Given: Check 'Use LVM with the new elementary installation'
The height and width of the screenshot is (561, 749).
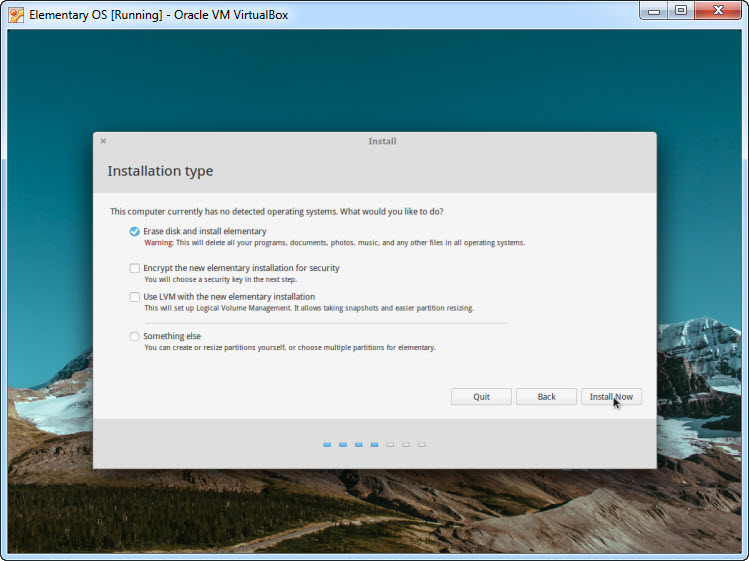Looking at the screenshot, I should point(135,297).
